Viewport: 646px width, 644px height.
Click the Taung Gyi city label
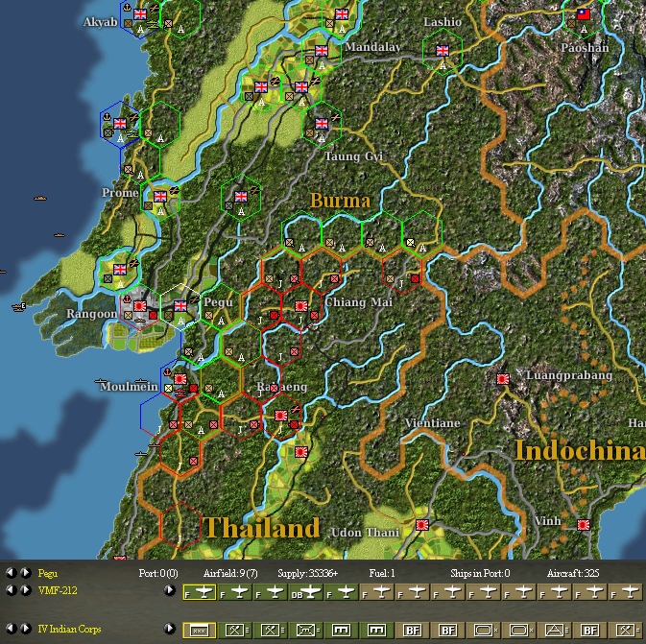point(353,156)
